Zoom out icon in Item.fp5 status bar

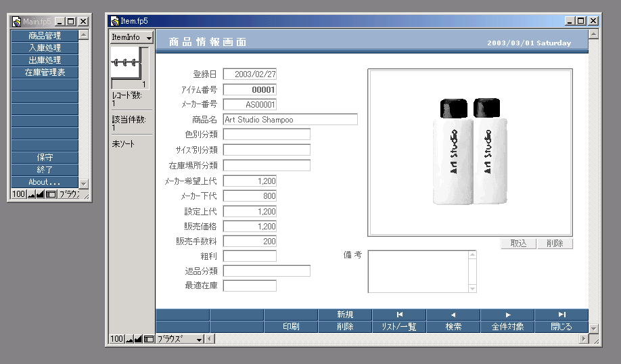(129, 339)
